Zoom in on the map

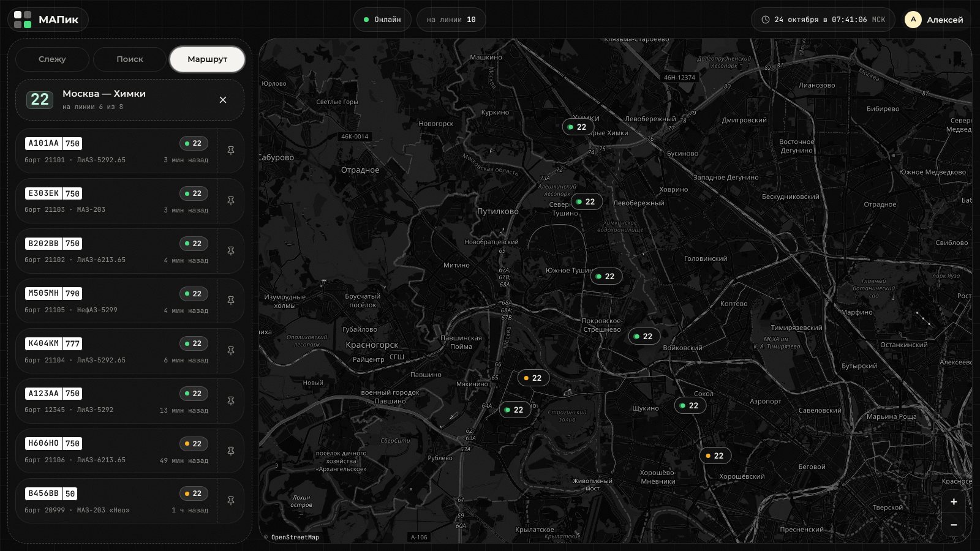click(x=954, y=502)
